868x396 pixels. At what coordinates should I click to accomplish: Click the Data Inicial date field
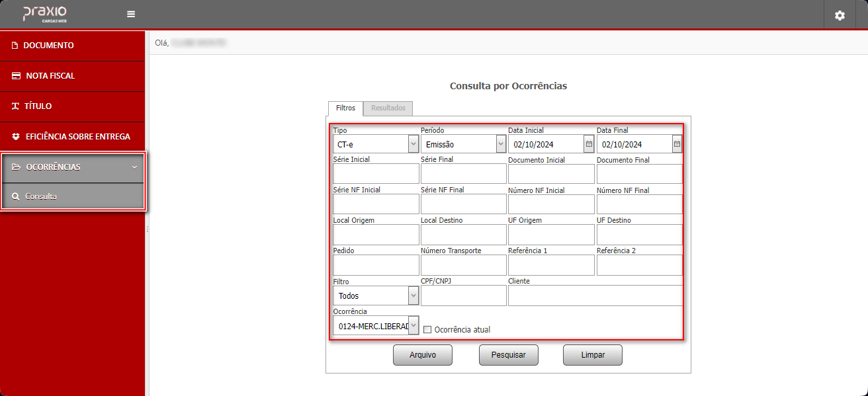click(x=546, y=144)
